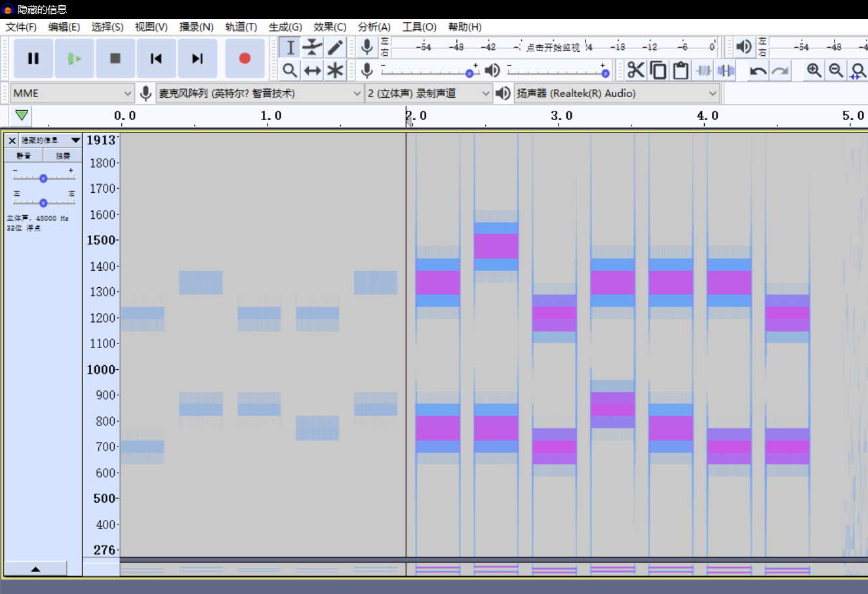
Task: Toggle mute (静音) on the track
Action: click(x=24, y=155)
